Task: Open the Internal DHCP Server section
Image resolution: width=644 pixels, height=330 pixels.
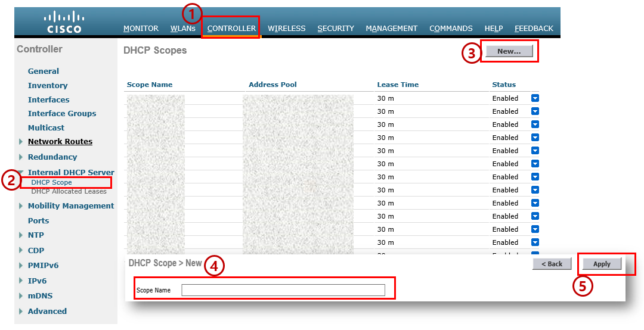Action: click(x=71, y=172)
